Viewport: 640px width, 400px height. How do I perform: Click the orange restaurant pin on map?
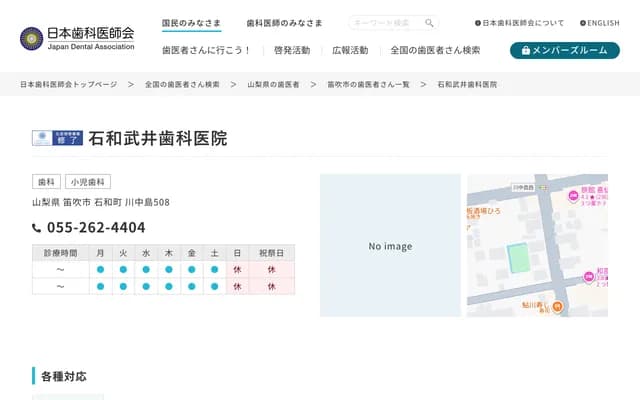coord(557,306)
